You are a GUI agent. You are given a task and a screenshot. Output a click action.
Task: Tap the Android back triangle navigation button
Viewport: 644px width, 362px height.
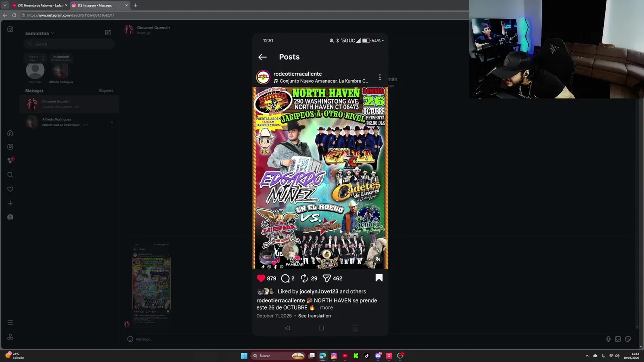pyautogui.click(x=287, y=328)
